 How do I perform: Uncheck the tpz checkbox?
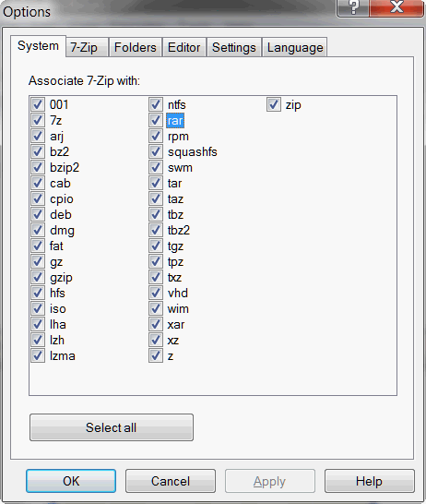pyautogui.click(x=156, y=261)
